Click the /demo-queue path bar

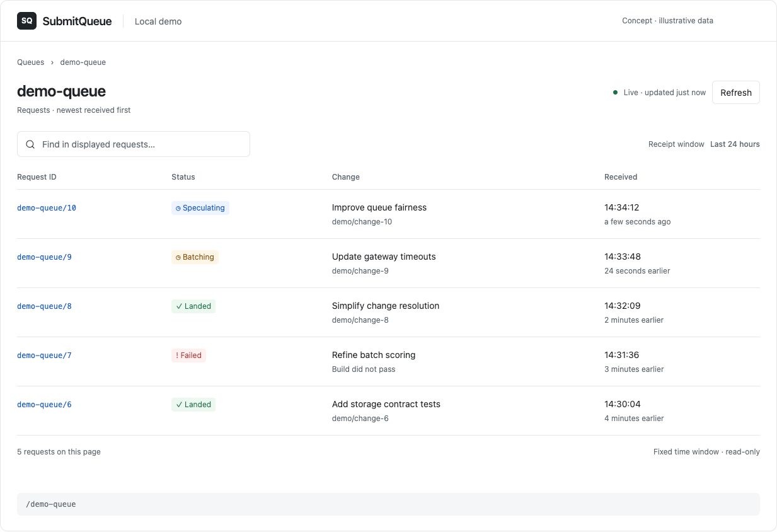(x=388, y=504)
